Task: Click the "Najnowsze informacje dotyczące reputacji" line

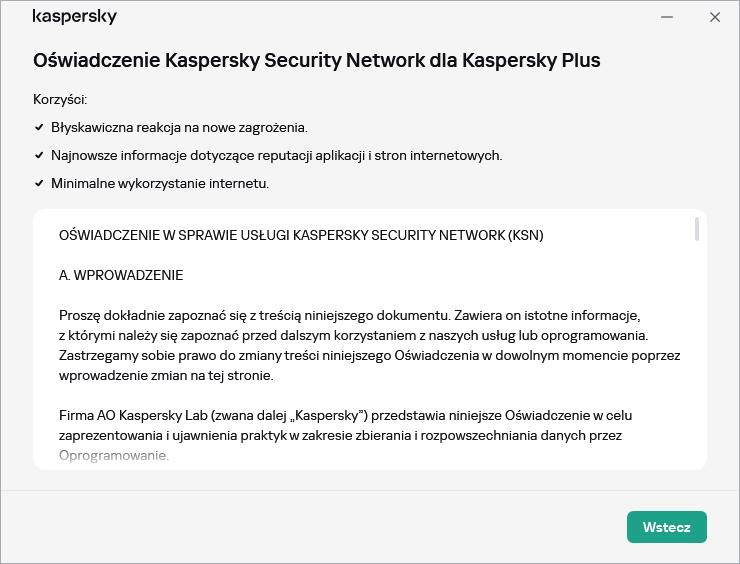Action: pyautogui.click(x=276, y=156)
